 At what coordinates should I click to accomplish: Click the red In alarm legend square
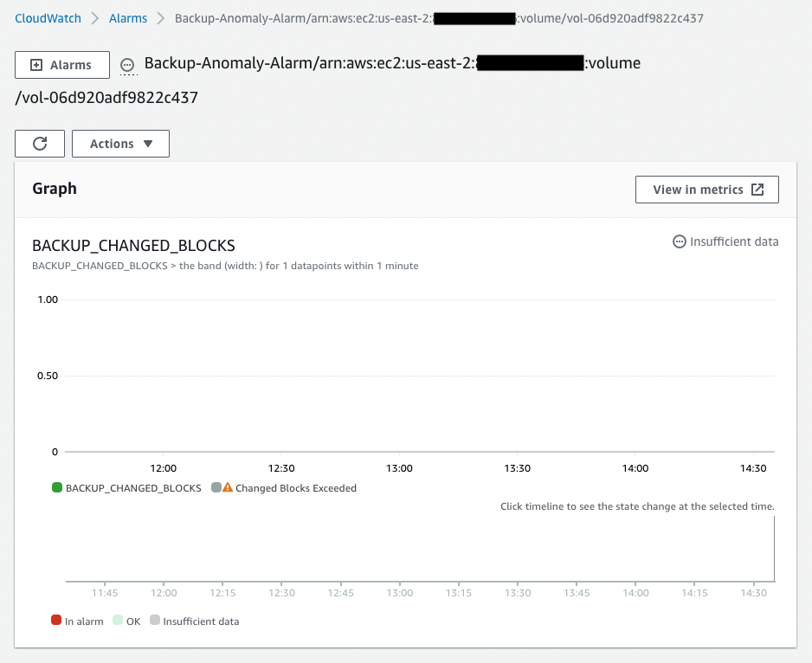click(55, 621)
